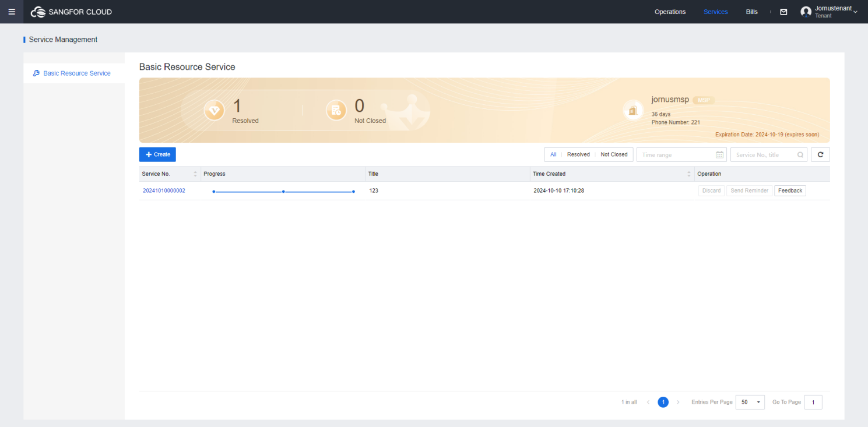The width and height of the screenshot is (868, 427).
Task: Sort by Time Created column
Action: pos(689,174)
